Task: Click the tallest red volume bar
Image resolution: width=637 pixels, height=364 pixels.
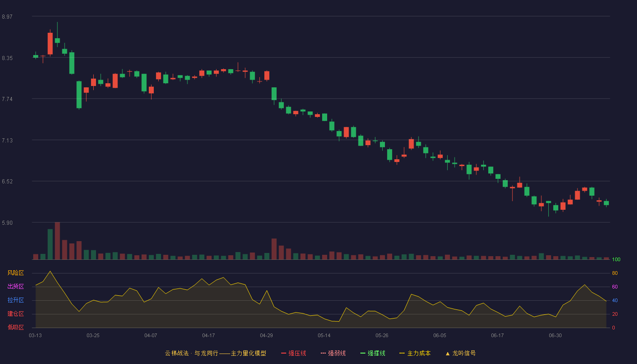Action: click(x=57, y=241)
